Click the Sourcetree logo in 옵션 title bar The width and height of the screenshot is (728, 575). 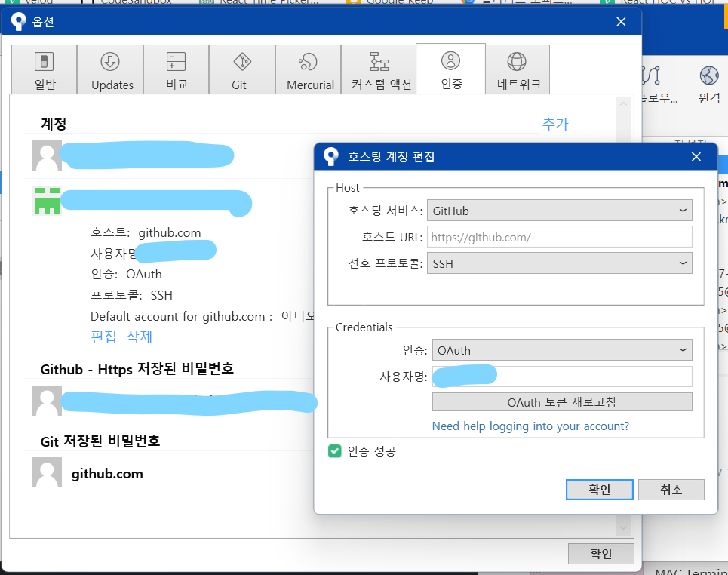(19, 21)
